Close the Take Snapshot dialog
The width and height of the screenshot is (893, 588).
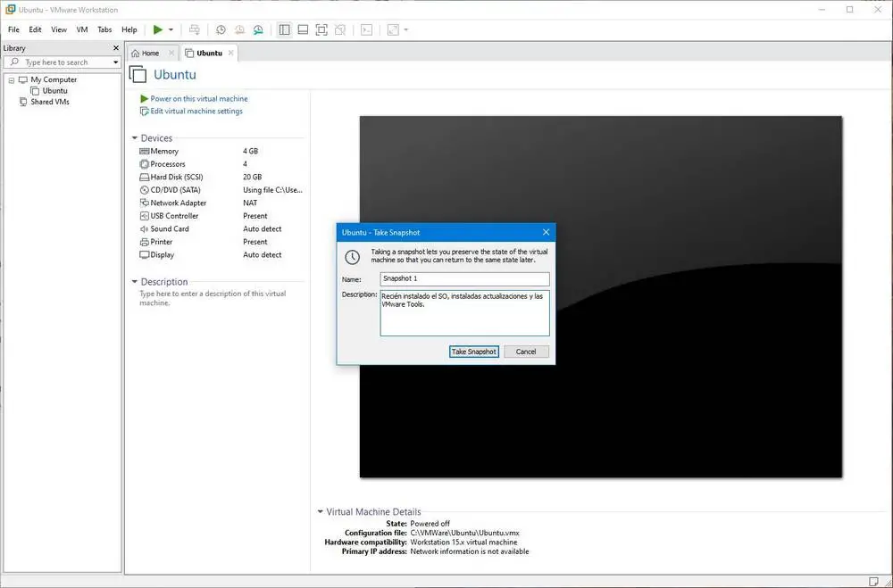pos(547,232)
